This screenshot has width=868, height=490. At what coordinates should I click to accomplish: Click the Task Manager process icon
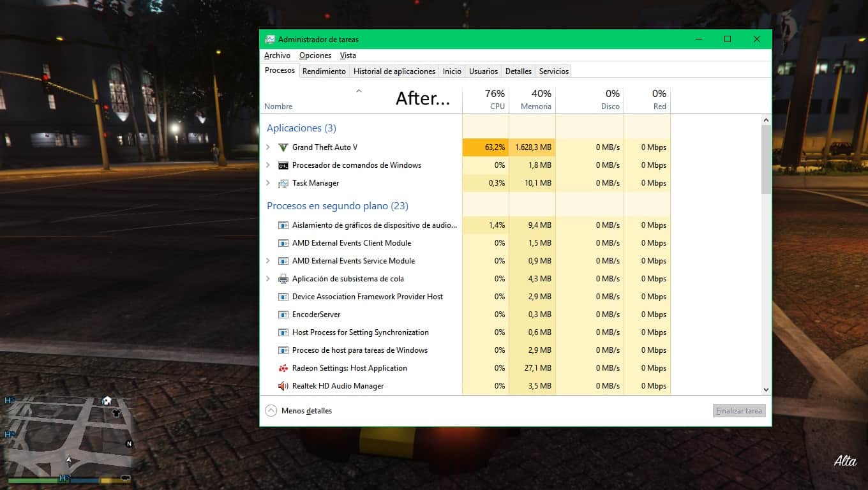pos(283,183)
